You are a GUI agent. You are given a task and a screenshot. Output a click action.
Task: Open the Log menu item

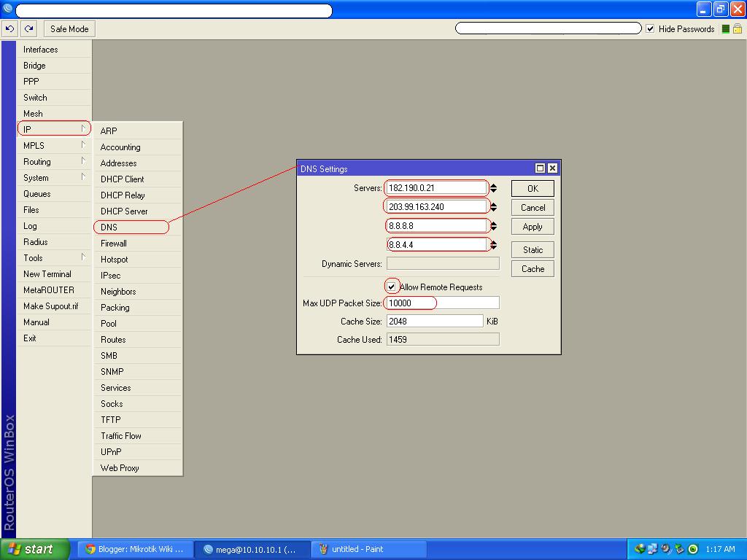(54, 226)
